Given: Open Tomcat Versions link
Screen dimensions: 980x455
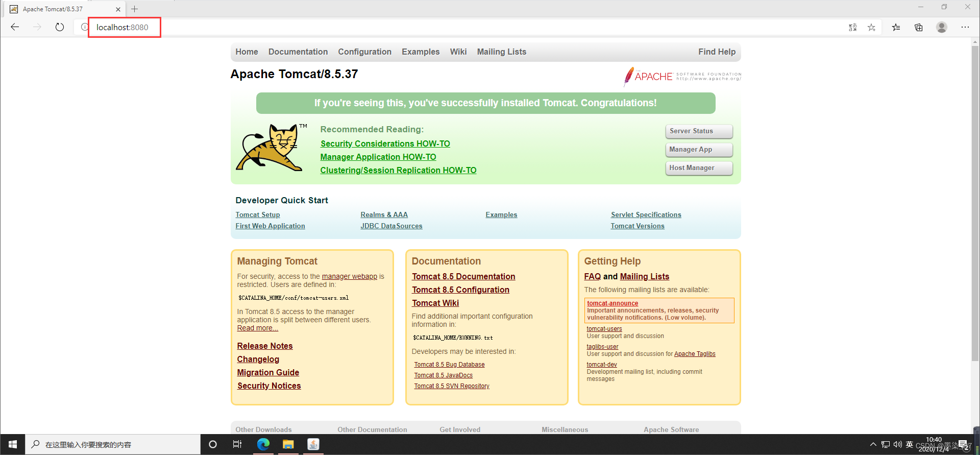Looking at the screenshot, I should coord(638,226).
